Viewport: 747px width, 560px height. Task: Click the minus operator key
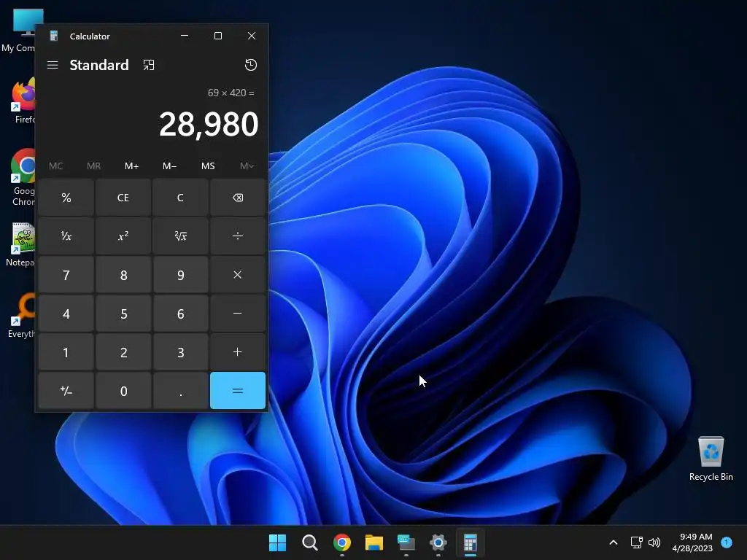point(237,314)
